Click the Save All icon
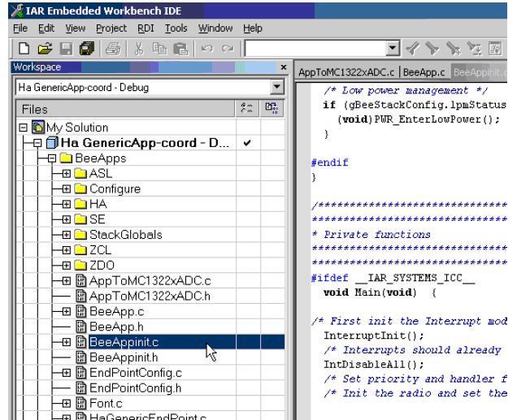Image resolution: width=517 pixels, height=420 pixels. 87,49
